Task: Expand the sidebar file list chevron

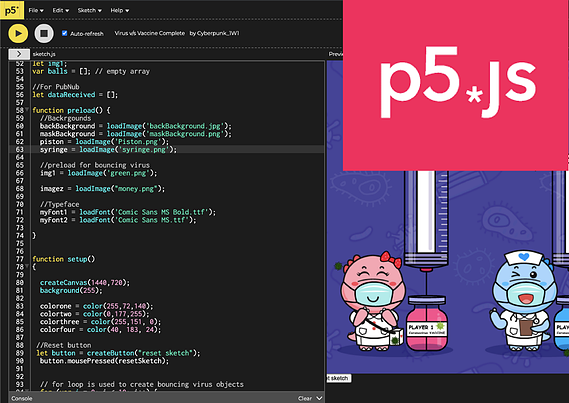Action: pos(19,54)
